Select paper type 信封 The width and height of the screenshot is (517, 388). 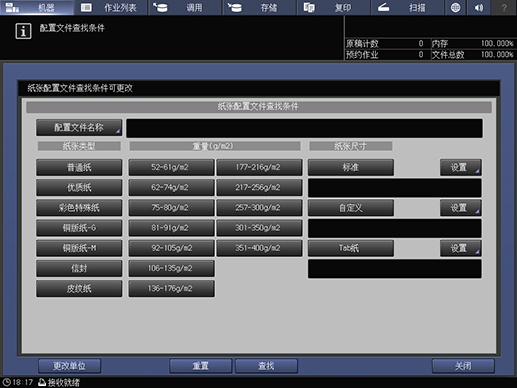79,268
